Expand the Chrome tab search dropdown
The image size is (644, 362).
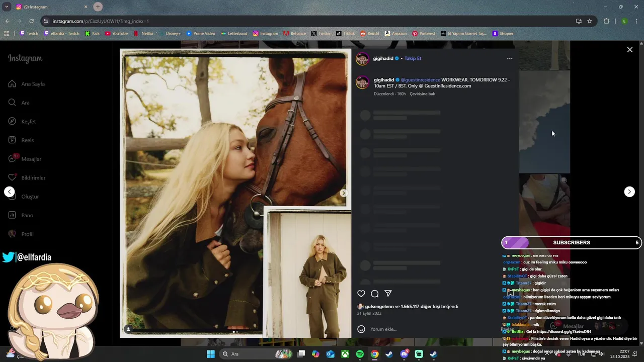click(7, 7)
